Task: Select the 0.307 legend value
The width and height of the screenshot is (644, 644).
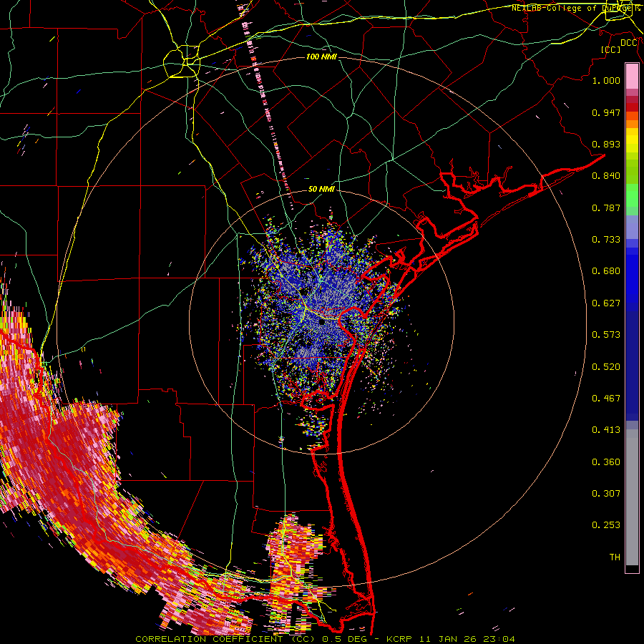Action: pyautogui.click(x=606, y=494)
